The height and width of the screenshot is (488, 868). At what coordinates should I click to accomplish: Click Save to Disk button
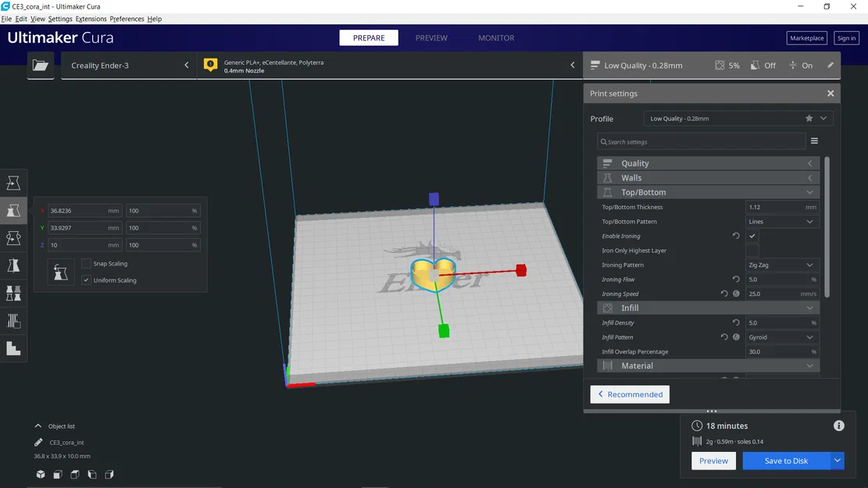[786, 461]
